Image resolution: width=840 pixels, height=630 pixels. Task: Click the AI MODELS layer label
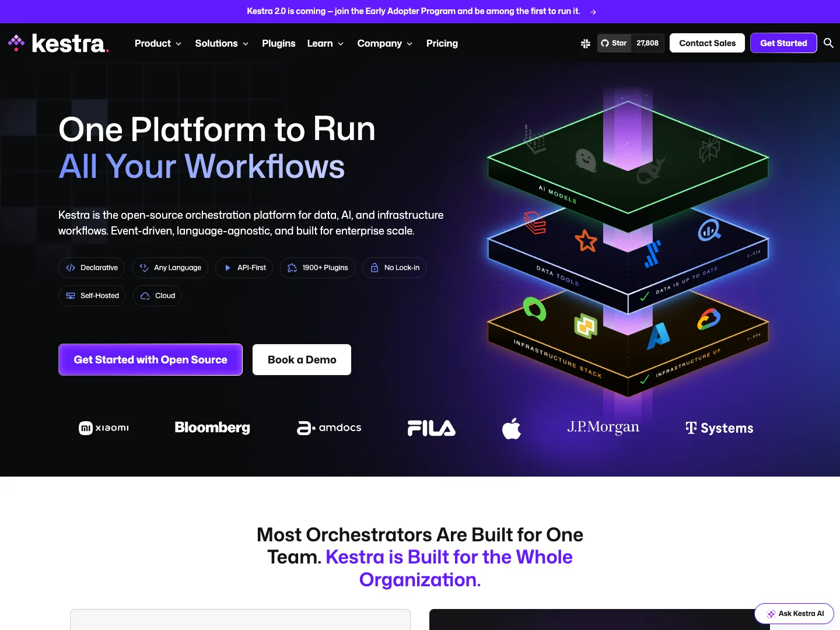tap(557, 195)
